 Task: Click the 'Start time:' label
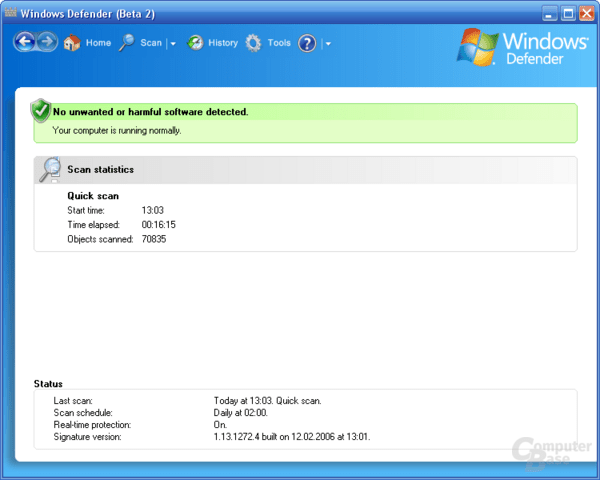click(86, 210)
